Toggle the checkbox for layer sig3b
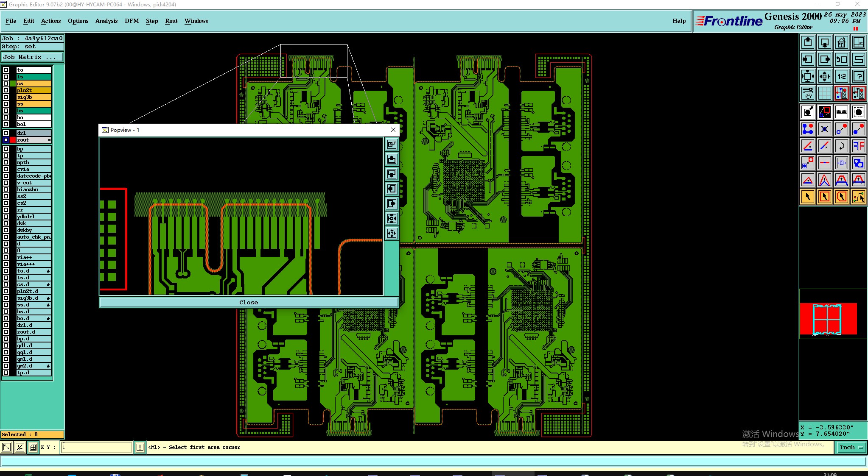Screen dimensions: 868x476 click(x=6, y=97)
